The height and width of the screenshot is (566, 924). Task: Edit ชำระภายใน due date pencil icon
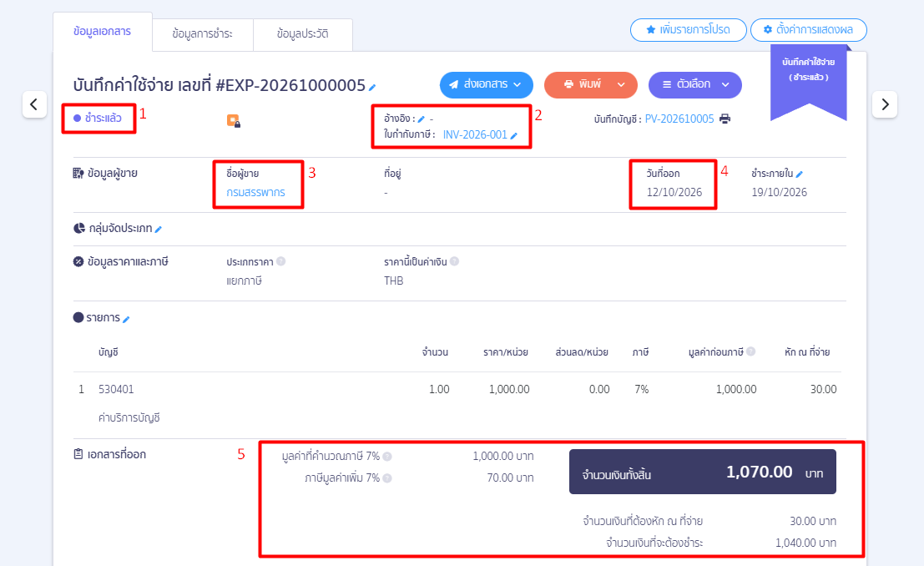click(x=799, y=174)
